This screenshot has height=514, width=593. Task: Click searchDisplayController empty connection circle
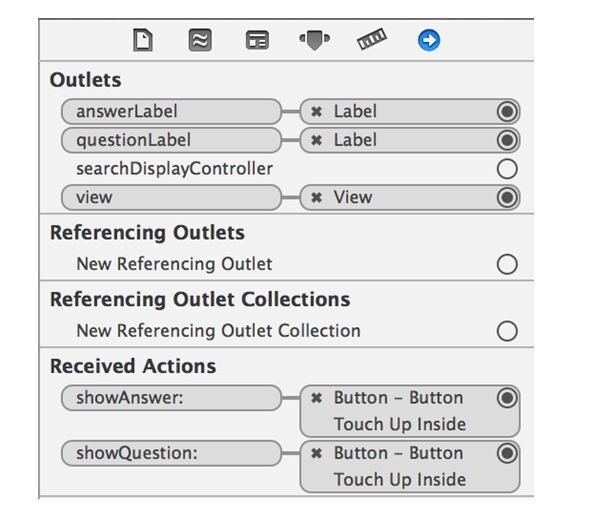click(507, 169)
